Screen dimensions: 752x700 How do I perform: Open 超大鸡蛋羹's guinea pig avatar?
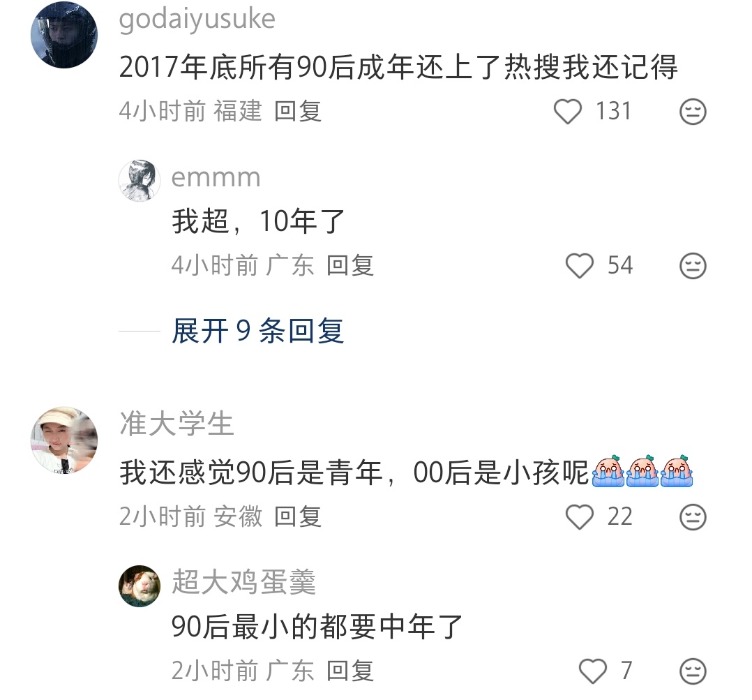pos(140,586)
